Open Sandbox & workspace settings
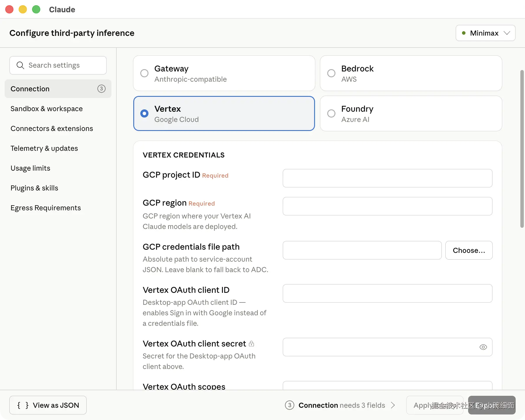The image size is (525, 420). (47, 109)
